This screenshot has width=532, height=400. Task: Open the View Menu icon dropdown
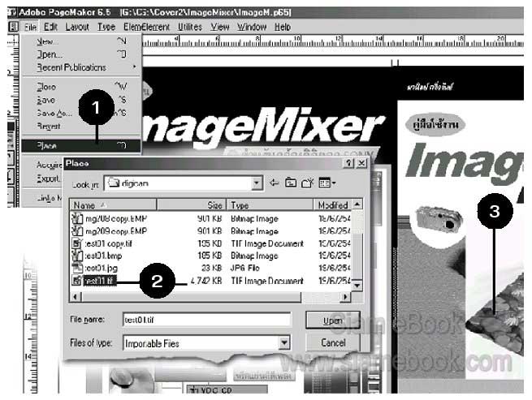(x=327, y=183)
